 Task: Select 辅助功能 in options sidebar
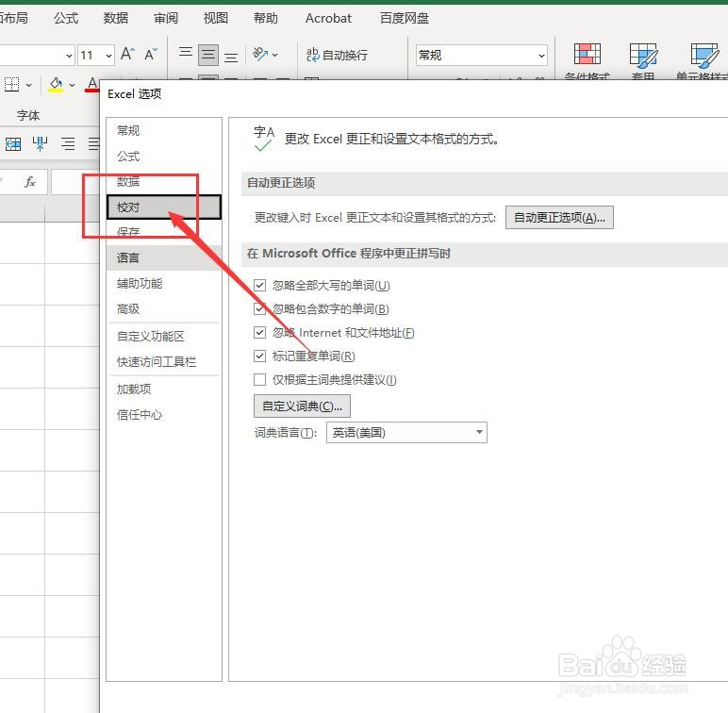point(164,283)
